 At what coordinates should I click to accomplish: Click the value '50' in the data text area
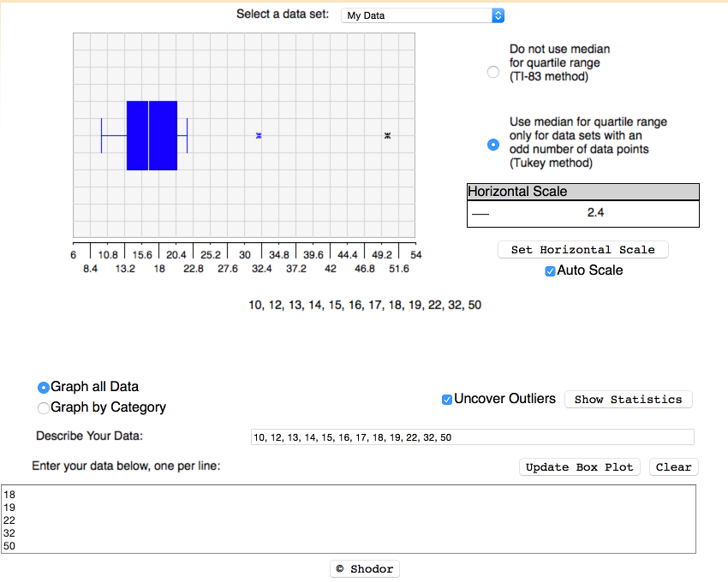pyautogui.click(x=9, y=546)
